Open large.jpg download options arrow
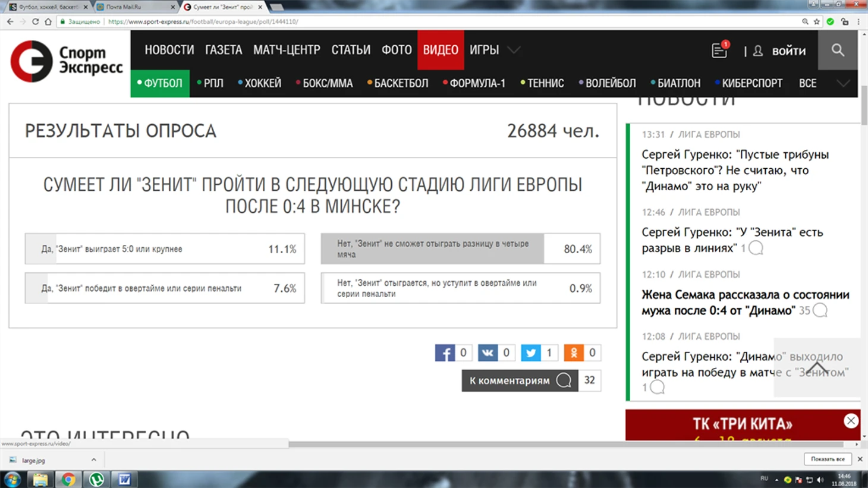The height and width of the screenshot is (488, 868). [x=93, y=459]
